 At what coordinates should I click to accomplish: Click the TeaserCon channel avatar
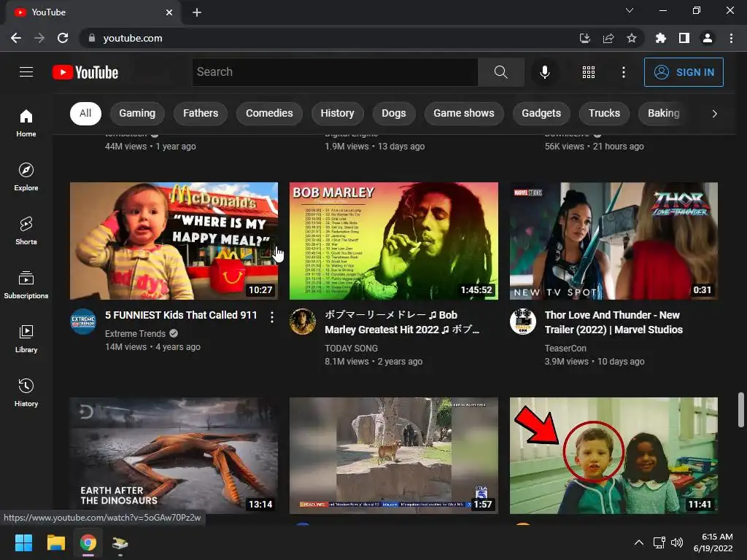pyautogui.click(x=522, y=322)
